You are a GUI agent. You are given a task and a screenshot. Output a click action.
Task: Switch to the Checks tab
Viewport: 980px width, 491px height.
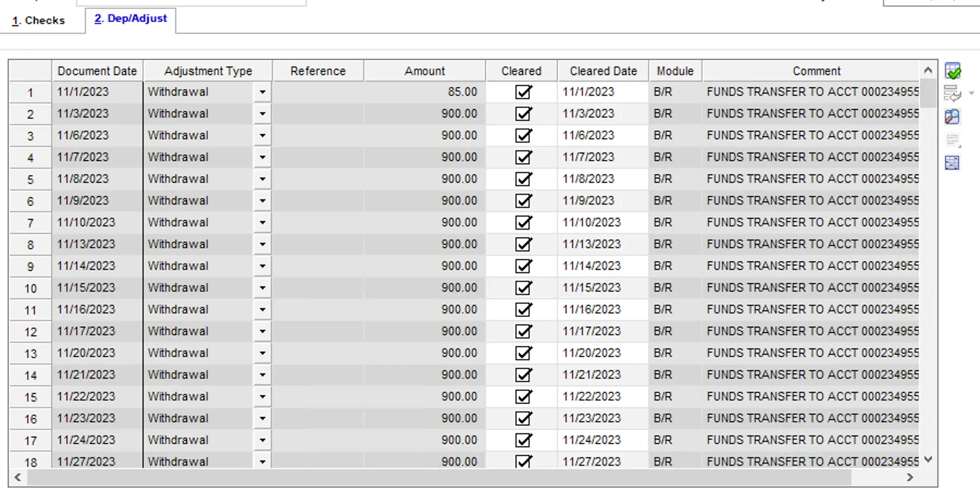[x=39, y=21]
